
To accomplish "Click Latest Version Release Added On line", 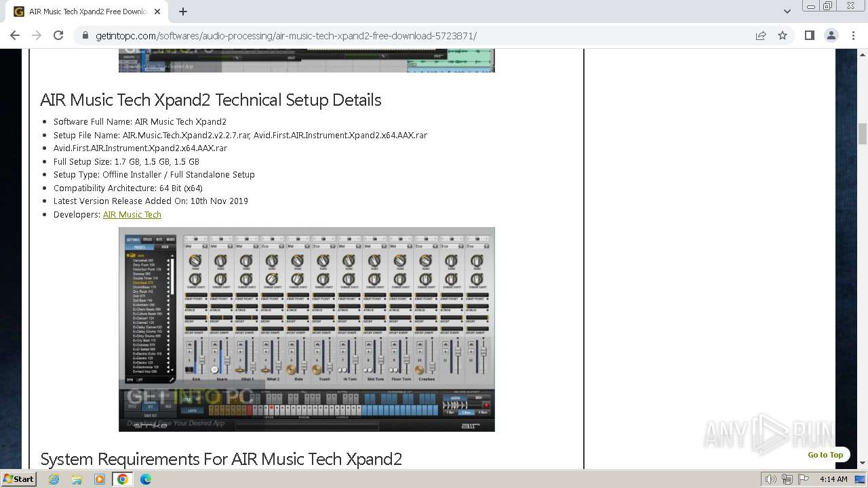I will tap(151, 201).
